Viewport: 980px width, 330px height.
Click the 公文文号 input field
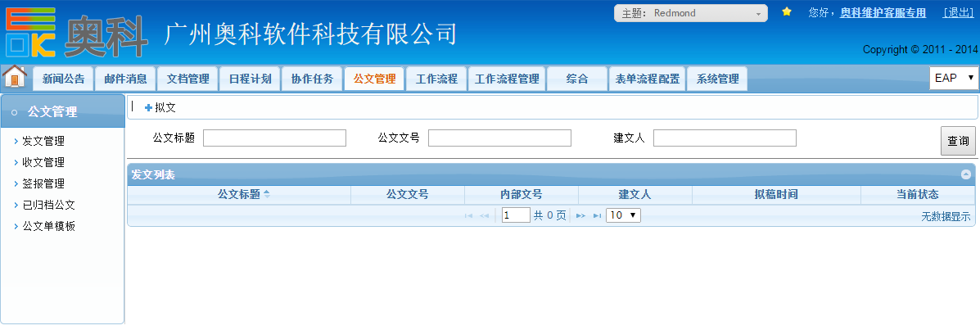(499, 138)
